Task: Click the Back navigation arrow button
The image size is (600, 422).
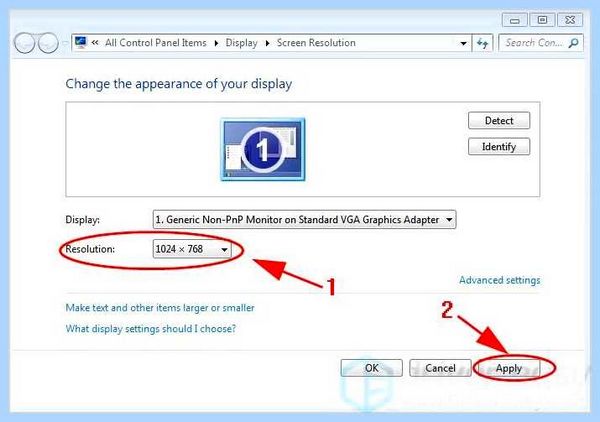Action: (24, 42)
